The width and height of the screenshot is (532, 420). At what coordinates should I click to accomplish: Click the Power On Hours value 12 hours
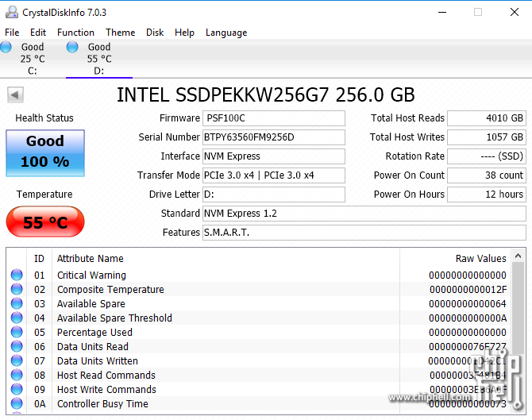point(487,194)
